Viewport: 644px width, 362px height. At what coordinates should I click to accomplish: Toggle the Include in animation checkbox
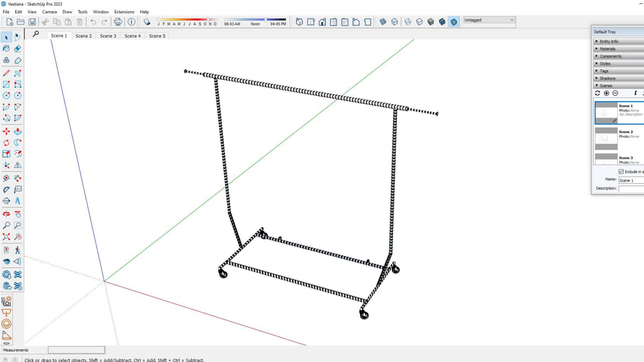click(621, 171)
